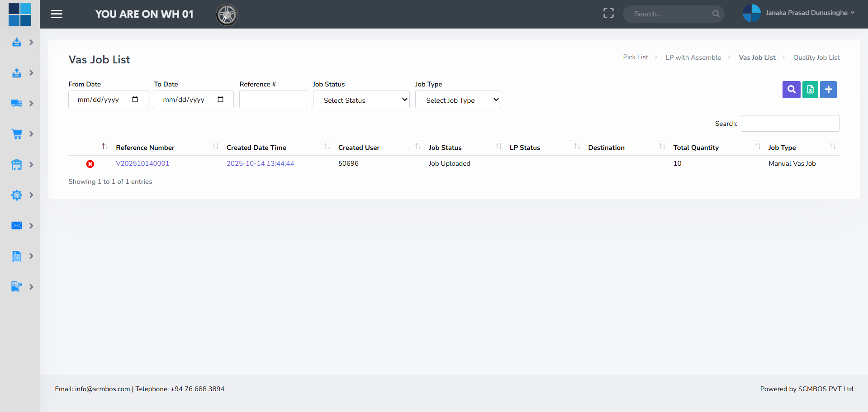Export the list with the green Excel button
The width and height of the screenshot is (868, 412).
pos(810,90)
